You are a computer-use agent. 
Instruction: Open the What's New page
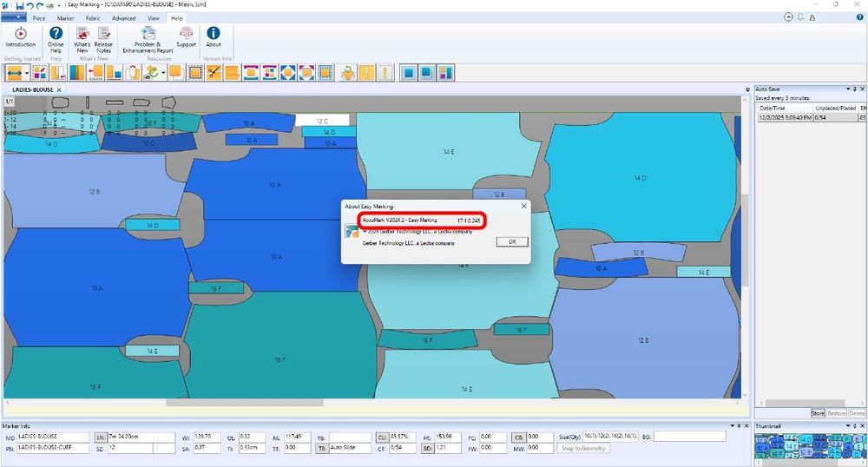(82, 40)
